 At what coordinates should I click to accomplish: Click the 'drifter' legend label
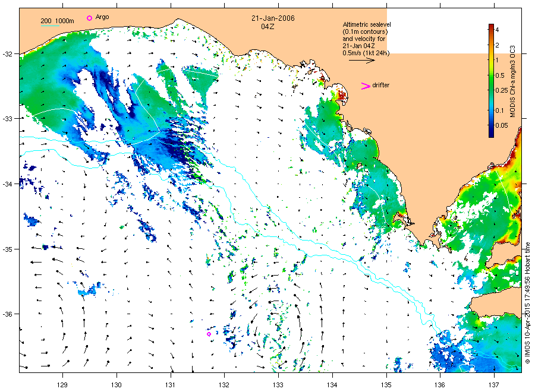click(x=381, y=85)
